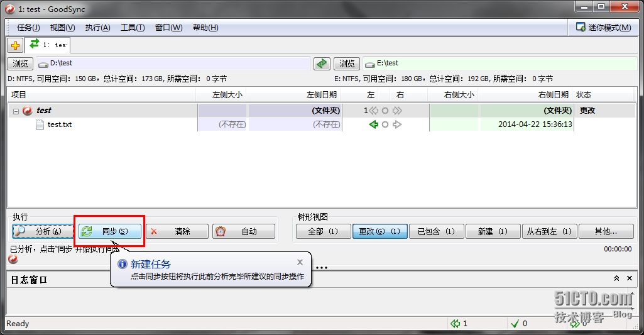Screen dimensions: 644x335
Task: Click left 浏览 browse button for D:\test
Action: coord(20,63)
